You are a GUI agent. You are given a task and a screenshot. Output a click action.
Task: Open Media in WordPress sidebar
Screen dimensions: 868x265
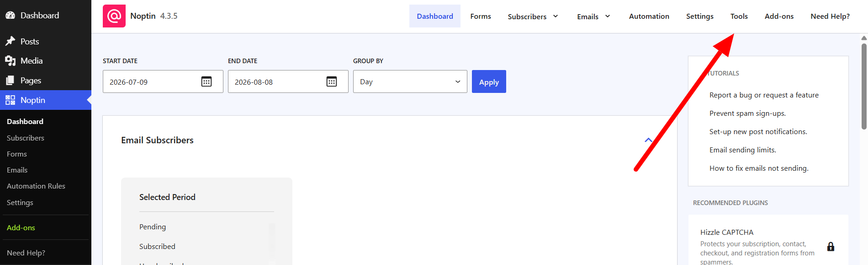[32, 60]
